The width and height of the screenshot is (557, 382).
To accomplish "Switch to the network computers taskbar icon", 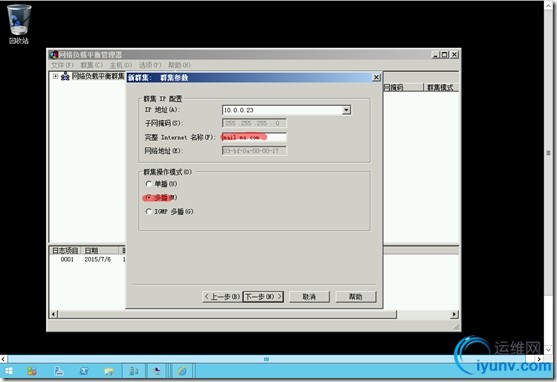I will pos(157,371).
